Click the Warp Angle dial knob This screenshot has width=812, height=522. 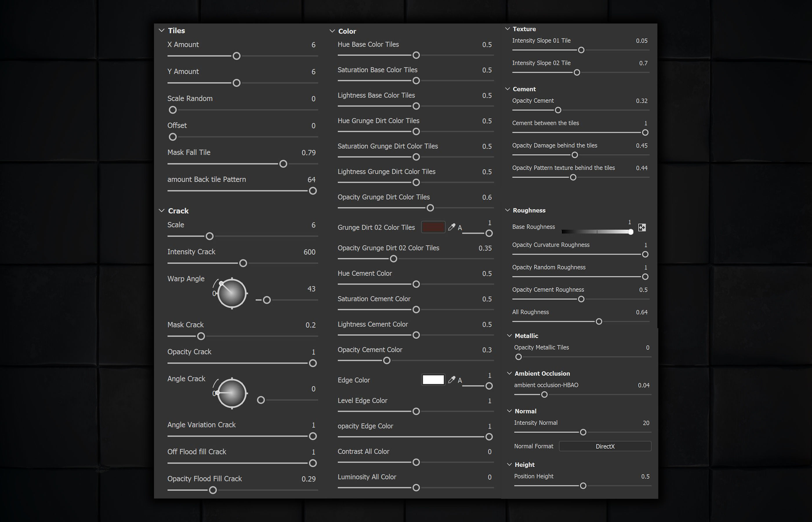232,293
